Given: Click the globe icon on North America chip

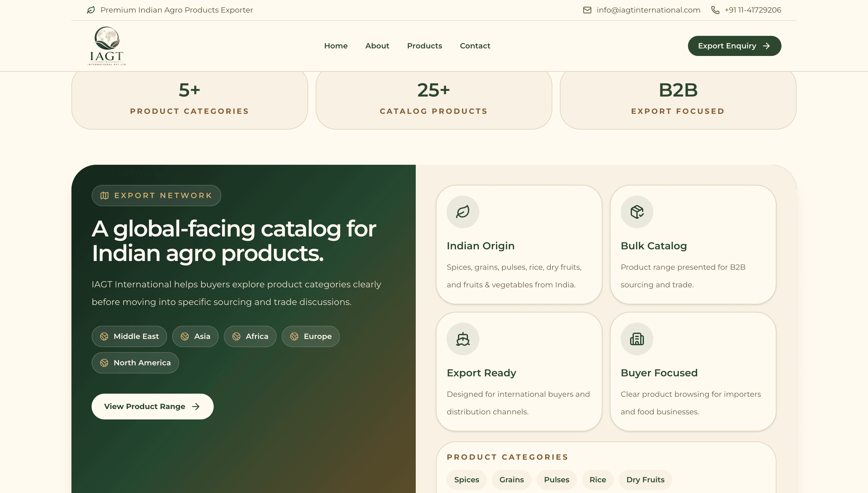Looking at the screenshot, I should (x=104, y=363).
